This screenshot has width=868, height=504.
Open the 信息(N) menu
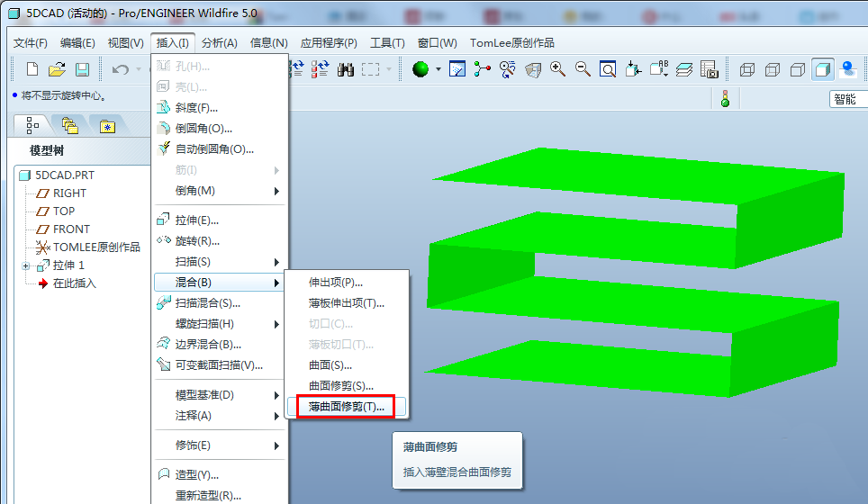pos(268,42)
